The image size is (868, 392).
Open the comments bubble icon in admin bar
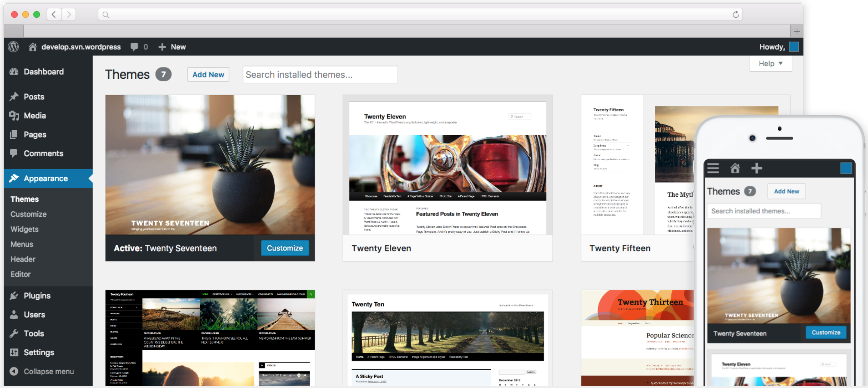tap(134, 47)
